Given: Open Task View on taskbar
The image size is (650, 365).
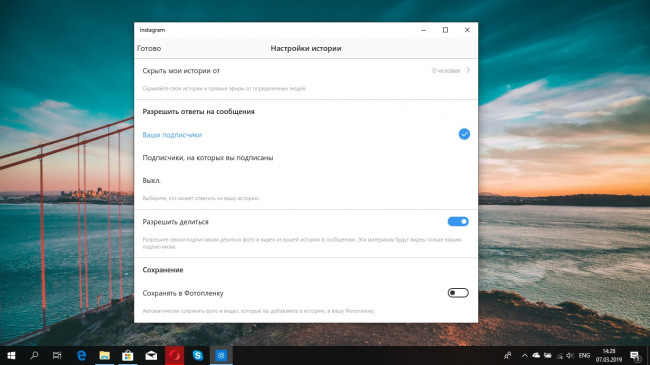Looking at the screenshot, I should point(57,355).
